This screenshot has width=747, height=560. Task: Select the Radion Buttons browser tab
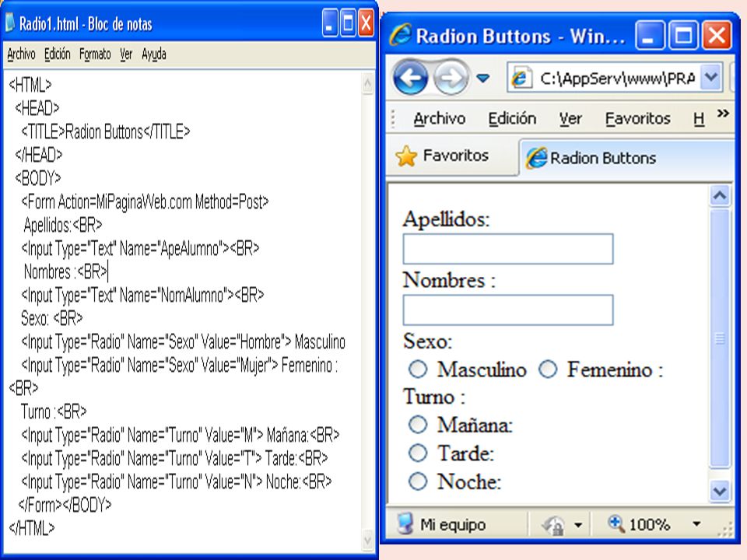625,158
